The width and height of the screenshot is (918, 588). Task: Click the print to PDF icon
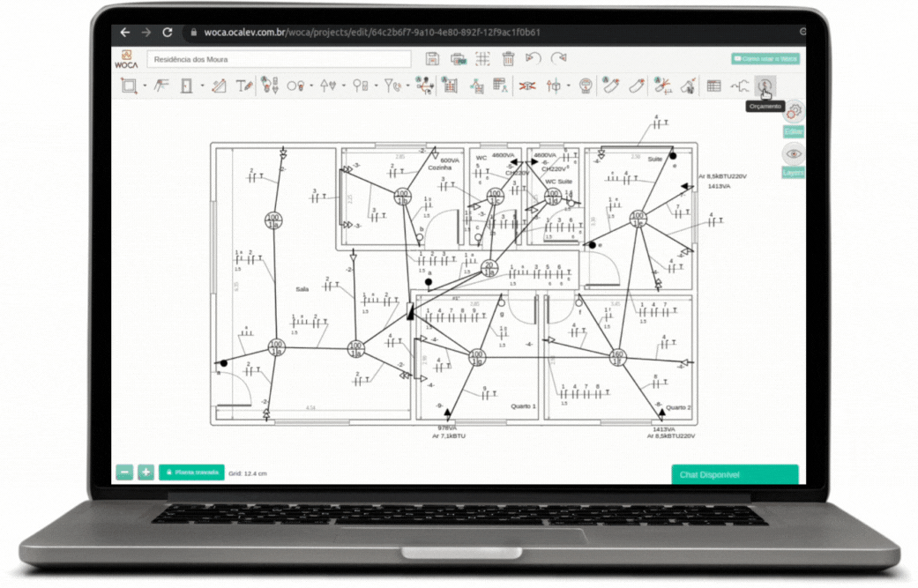(458, 59)
